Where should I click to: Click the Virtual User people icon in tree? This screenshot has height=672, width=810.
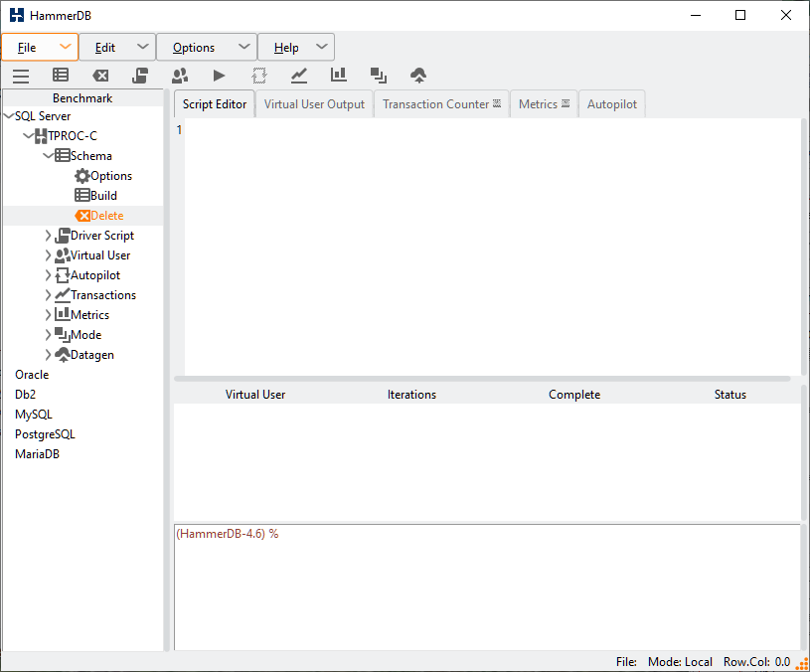click(63, 255)
